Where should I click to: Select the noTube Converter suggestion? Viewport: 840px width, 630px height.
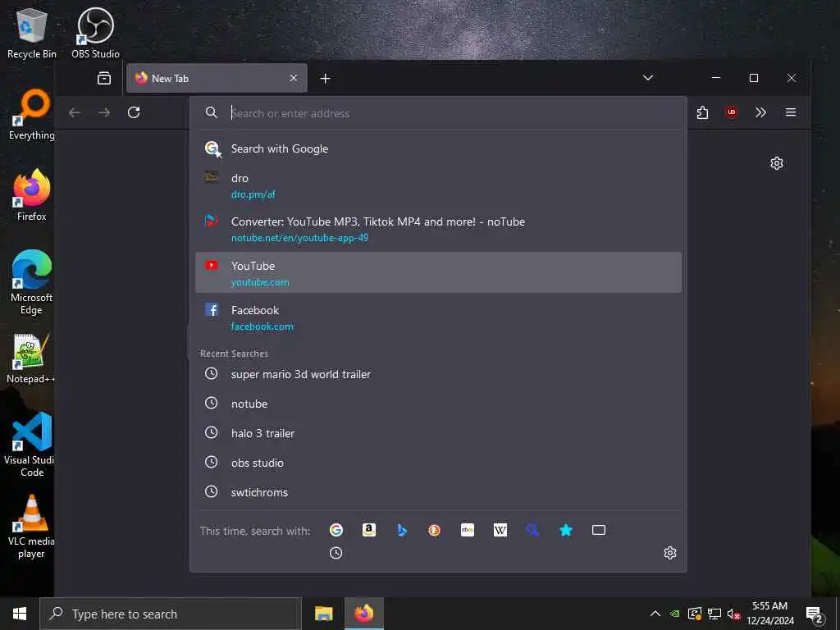pyautogui.click(x=438, y=230)
